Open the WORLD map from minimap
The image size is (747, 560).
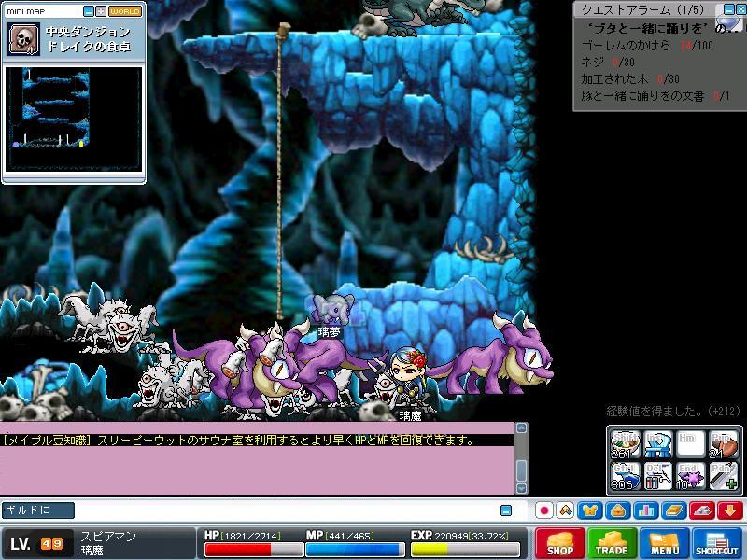[125, 11]
